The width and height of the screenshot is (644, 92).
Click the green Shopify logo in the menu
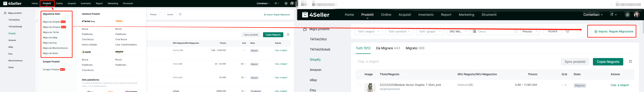point(87,52)
